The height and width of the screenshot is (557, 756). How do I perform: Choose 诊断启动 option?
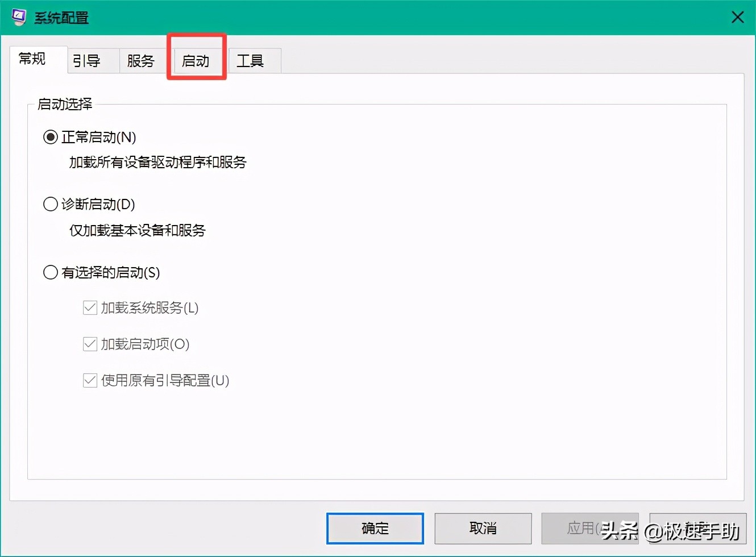point(50,203)
